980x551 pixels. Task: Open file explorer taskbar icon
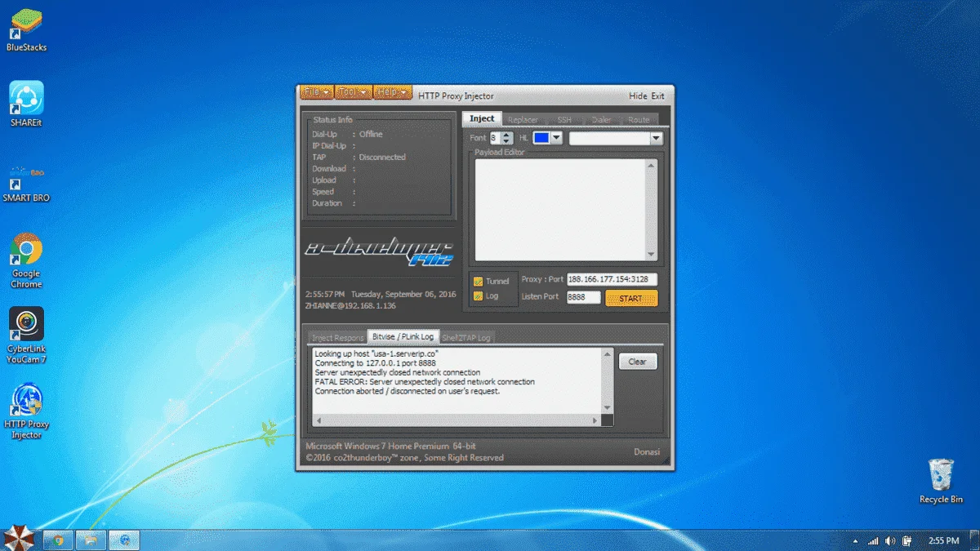[91, 540]
